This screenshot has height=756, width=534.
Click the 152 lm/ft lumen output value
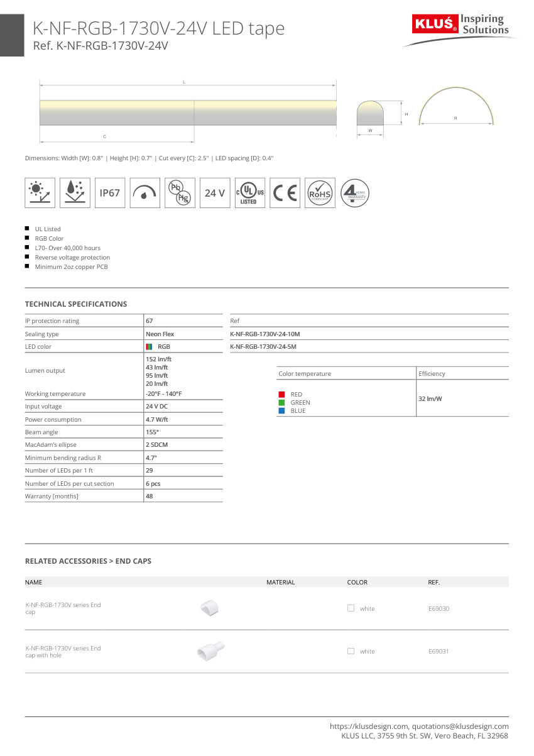point(156,359)
